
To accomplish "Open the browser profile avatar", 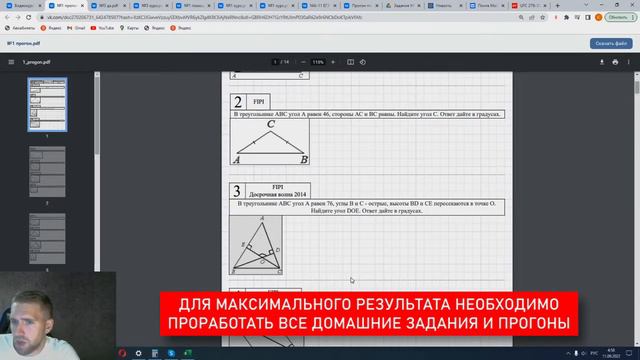I will pos(598,18).
